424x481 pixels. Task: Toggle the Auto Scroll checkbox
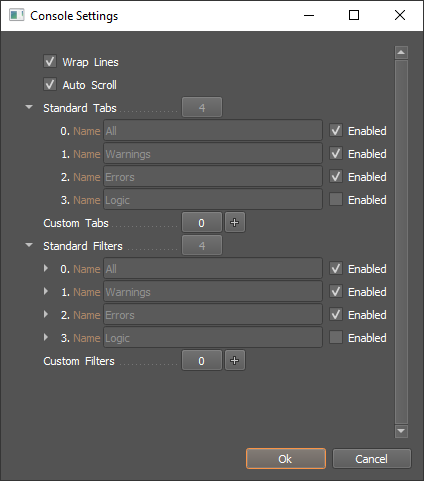50,84
